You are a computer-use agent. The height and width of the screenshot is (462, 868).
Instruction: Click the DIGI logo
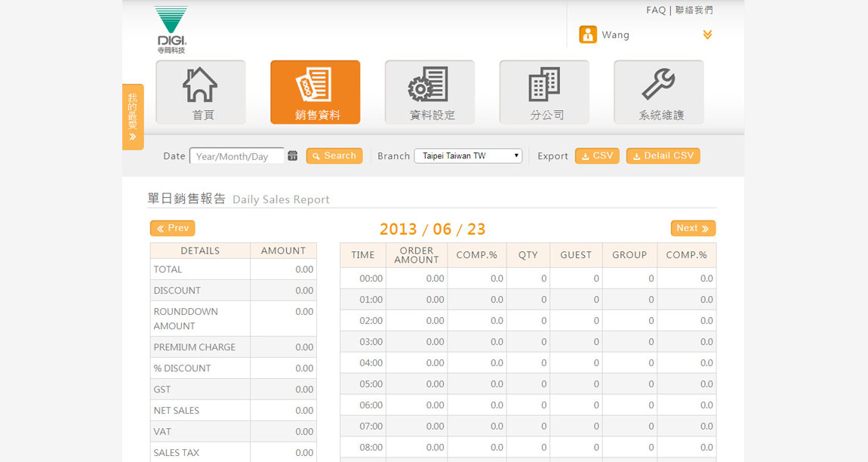click(171, 29)
